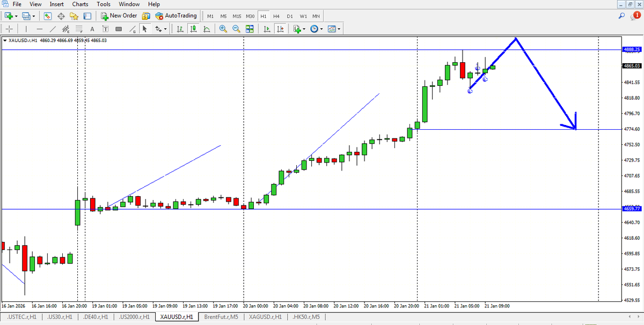The height and width of the screenshot is (325, 644).
Task: Open the File menu
Action: point(17,4)
